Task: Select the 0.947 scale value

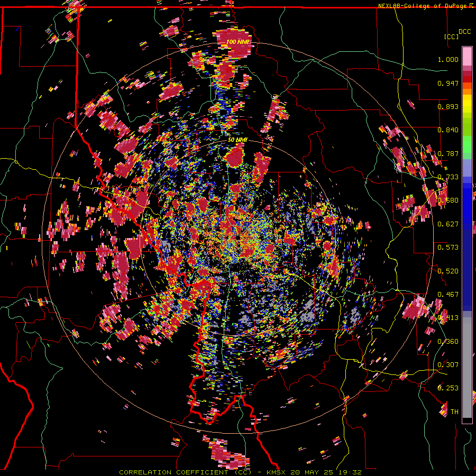Action: point(448,83)
